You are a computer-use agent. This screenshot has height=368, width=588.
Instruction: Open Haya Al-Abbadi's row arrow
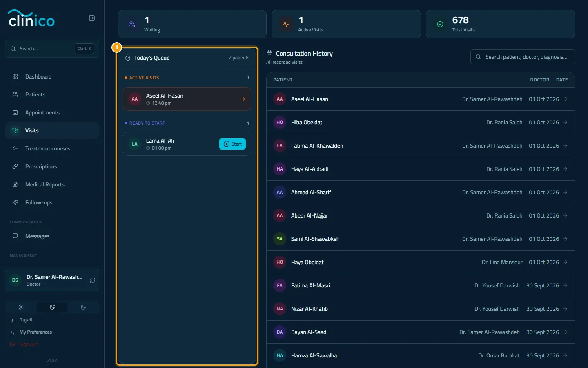(x=565, y=169)
